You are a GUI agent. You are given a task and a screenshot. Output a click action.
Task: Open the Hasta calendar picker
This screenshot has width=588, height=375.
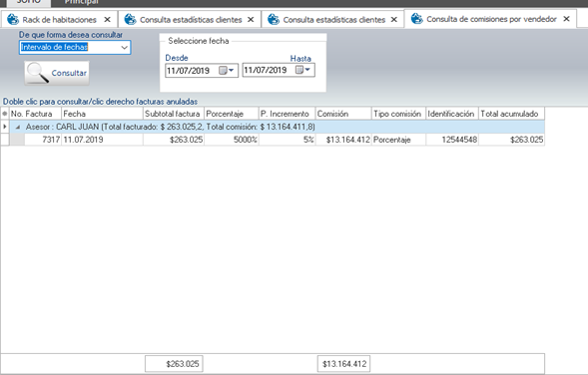tap(303, 70)
